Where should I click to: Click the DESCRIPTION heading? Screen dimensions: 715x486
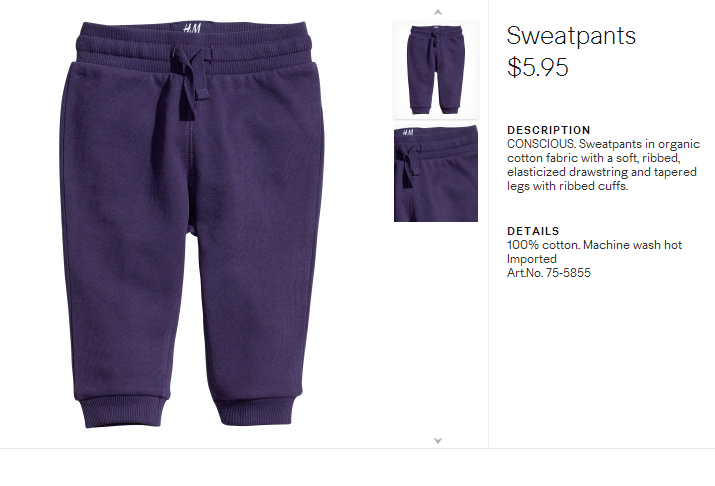(549, 130)
